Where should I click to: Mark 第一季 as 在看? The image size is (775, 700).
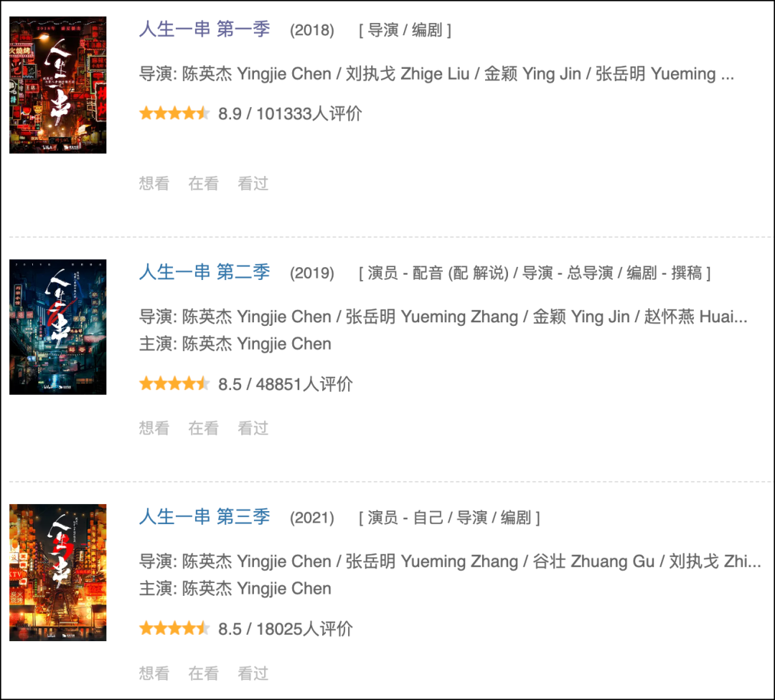tap(204, 183)
